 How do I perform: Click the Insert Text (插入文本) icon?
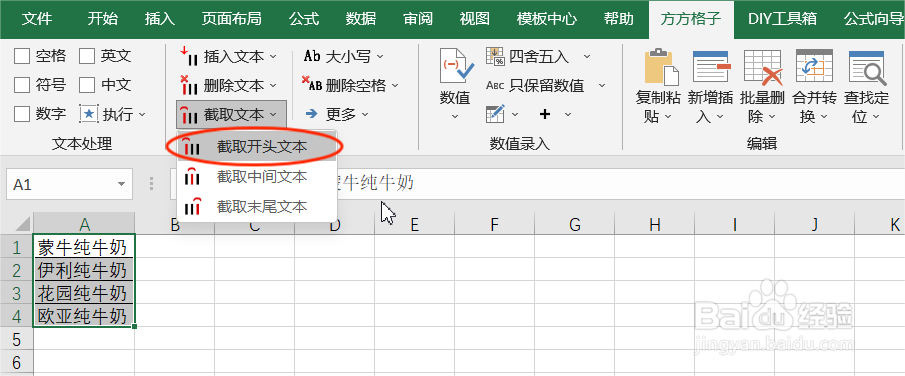[189, 57]
